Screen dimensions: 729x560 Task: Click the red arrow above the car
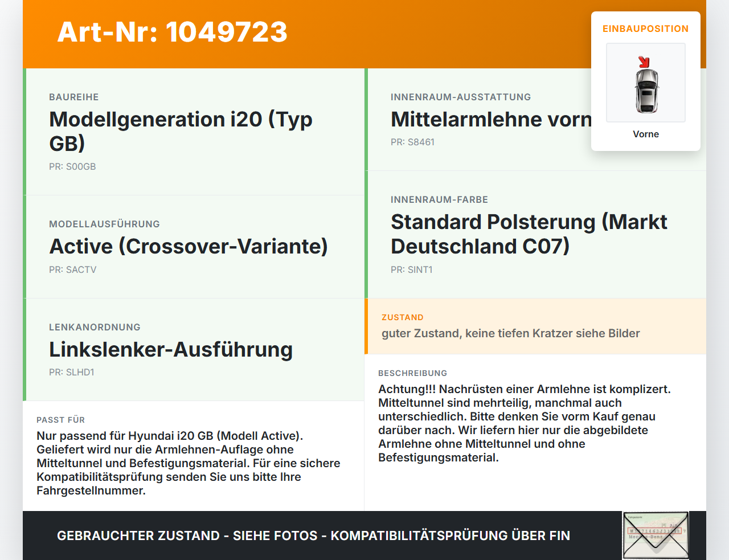point(644,62)
